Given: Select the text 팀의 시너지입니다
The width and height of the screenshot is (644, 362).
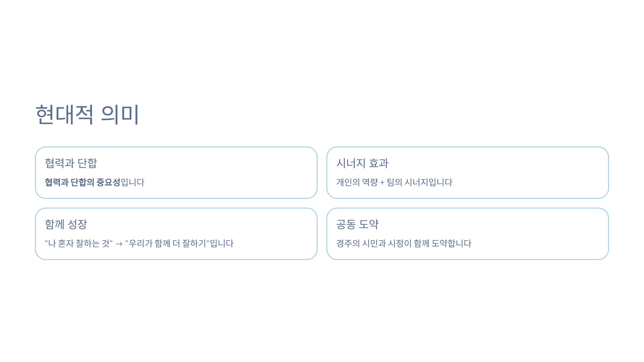Looking at the screenshot, I should pyautogui.click(x=419, y=182).
